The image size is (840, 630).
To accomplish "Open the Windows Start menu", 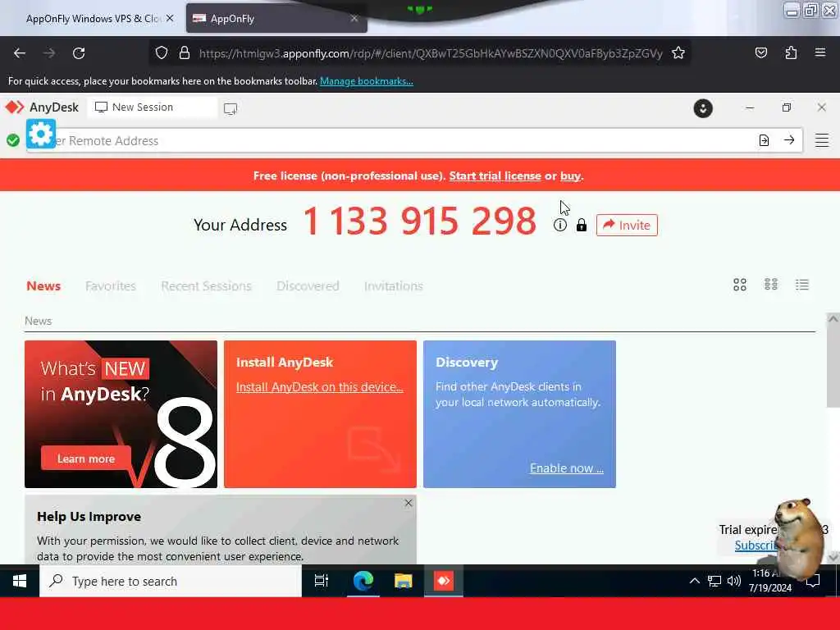I will 20,582.
